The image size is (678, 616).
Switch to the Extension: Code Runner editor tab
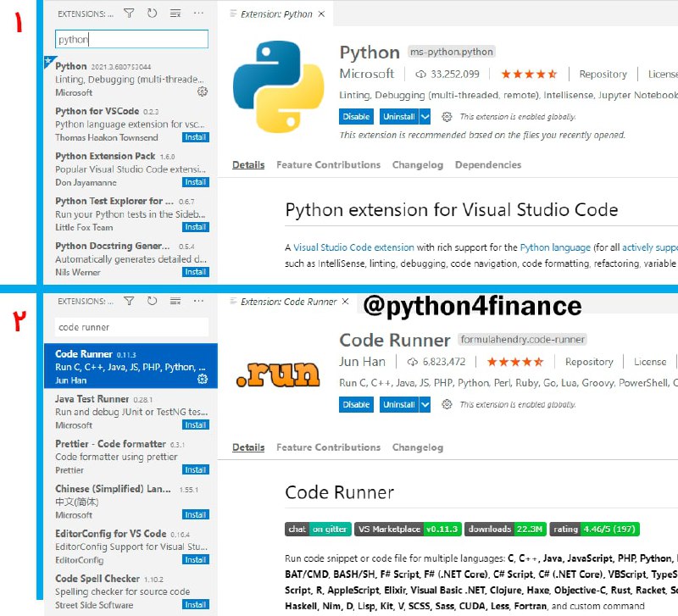point(288,302)
